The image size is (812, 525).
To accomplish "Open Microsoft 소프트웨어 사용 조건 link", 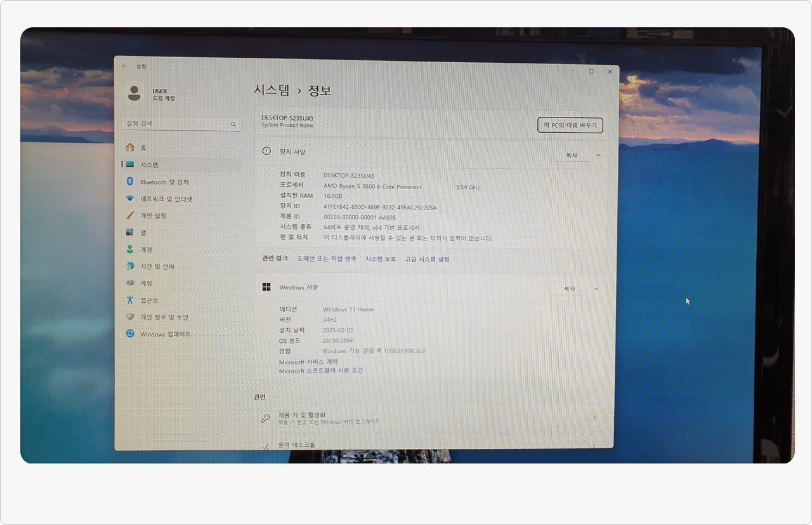I will [321, 371].
